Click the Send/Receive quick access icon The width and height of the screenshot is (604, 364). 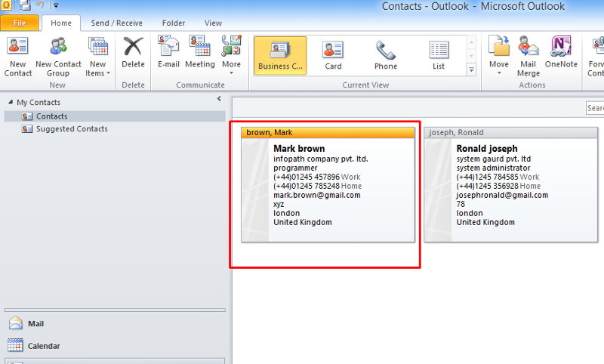tap(24, 5)
